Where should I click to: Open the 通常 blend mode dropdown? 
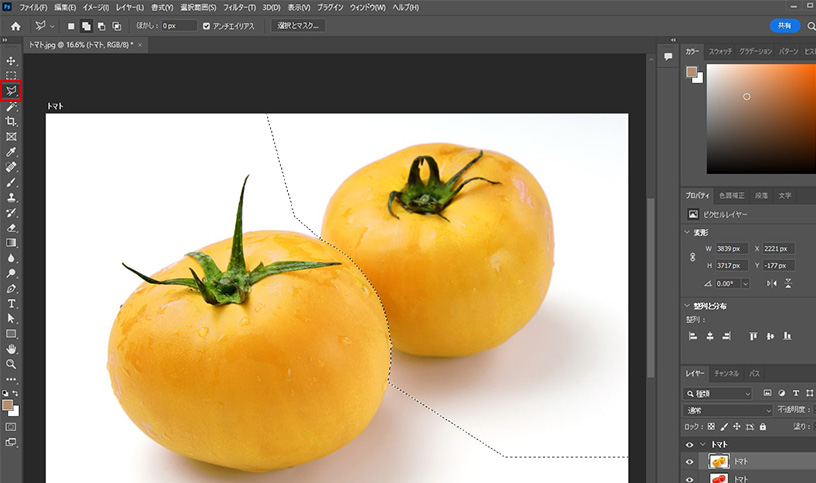728,410
